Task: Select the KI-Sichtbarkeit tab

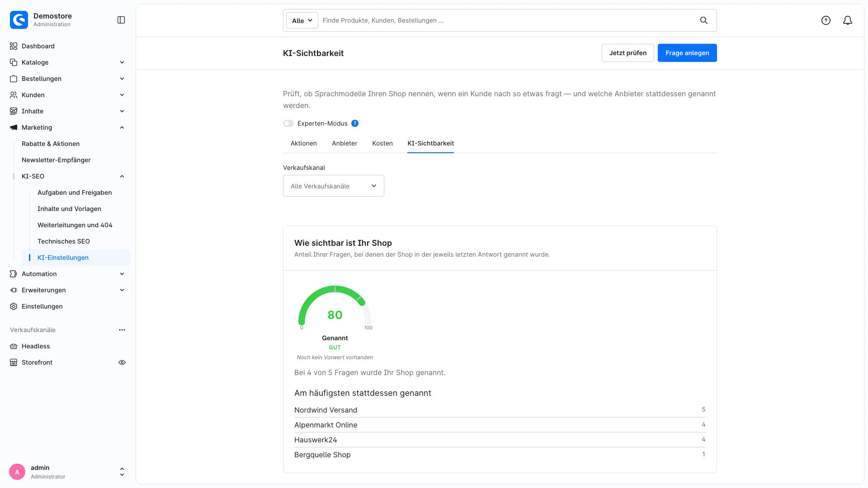Action: 430,143
